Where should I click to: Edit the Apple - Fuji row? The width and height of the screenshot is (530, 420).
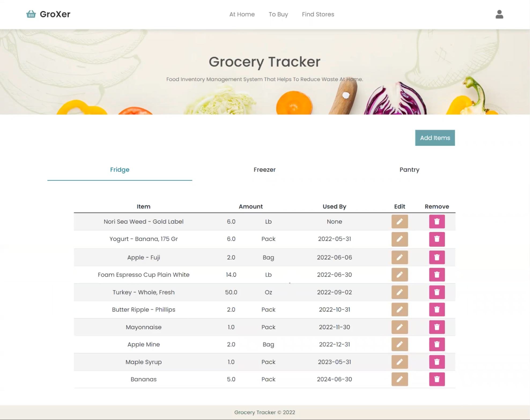399,257
